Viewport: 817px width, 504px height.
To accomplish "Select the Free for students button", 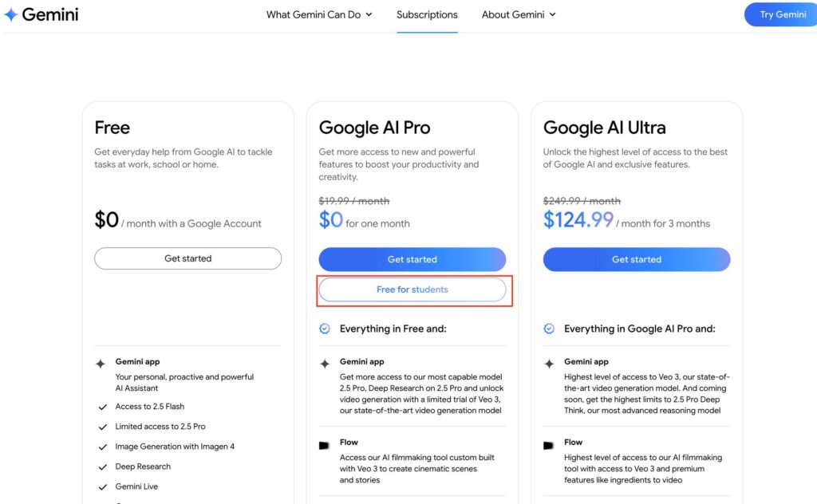I will click(x=412, y=289).
